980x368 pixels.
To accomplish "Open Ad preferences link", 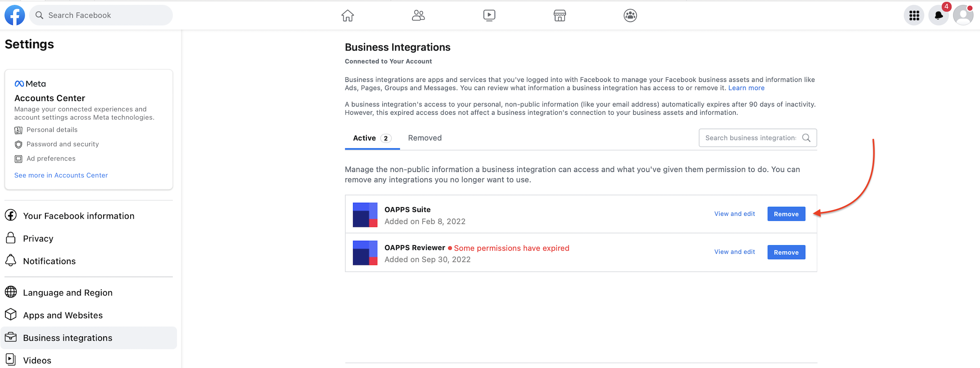I will (51, 159).
